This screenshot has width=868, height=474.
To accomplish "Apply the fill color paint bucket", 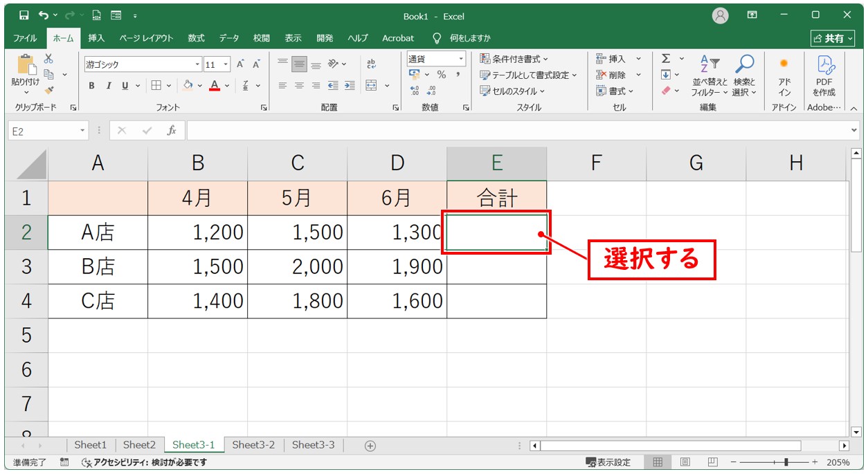I will tap(188, 86).
